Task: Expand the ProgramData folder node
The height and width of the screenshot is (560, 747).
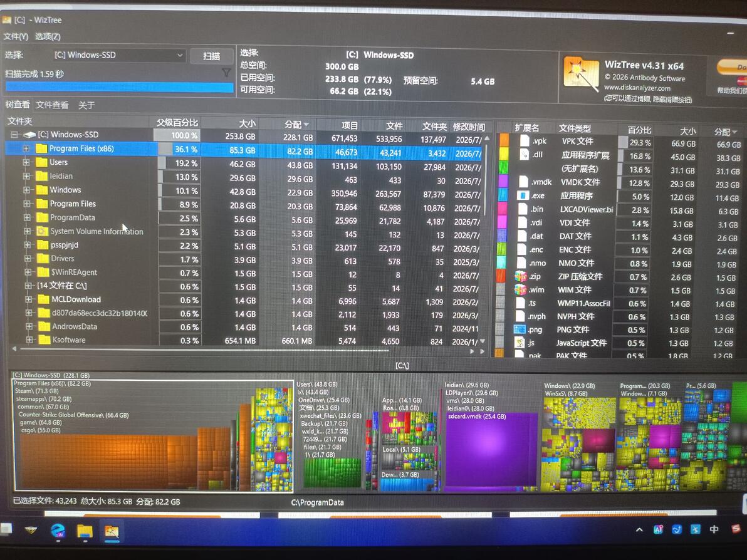Action: 27,217
